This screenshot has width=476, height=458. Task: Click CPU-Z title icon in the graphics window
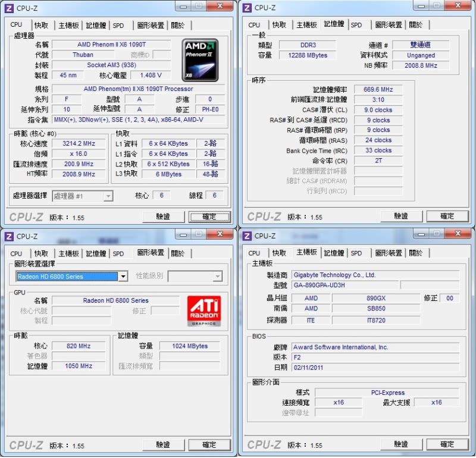[x=9, y=236]
